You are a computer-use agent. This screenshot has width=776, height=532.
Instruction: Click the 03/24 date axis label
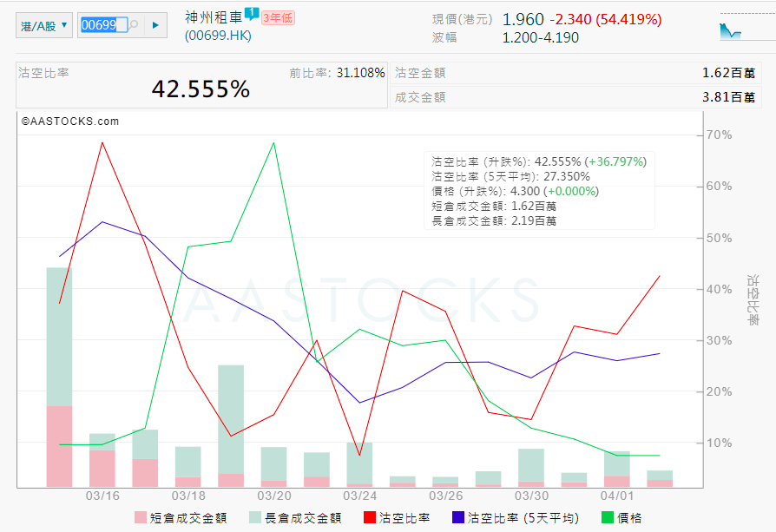[x=360, y=496]
